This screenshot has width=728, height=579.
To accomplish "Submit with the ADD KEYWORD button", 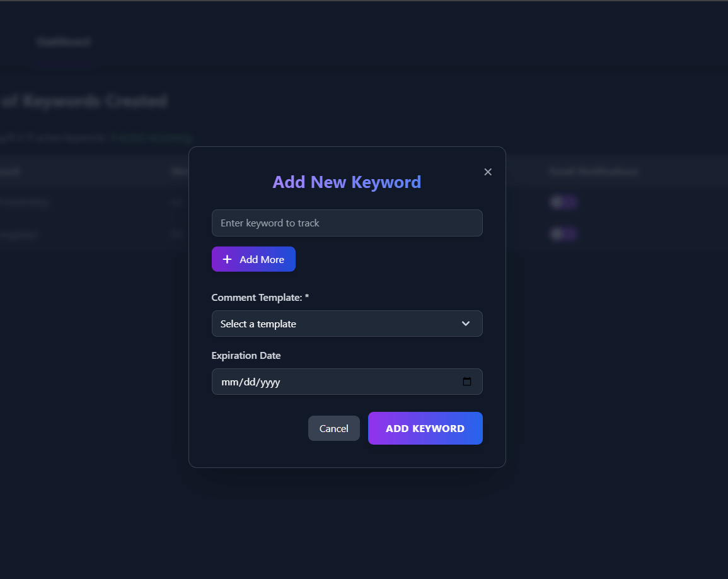I will tap(425, 428).
